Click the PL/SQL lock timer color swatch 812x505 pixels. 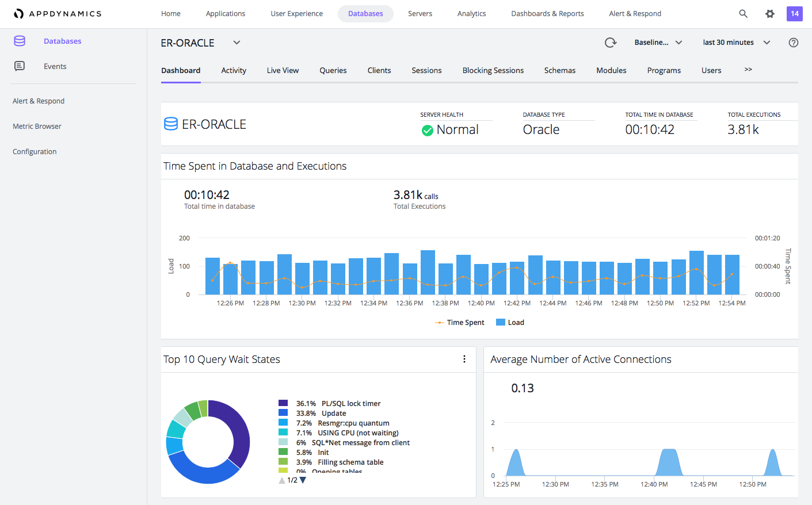[283, 403]
